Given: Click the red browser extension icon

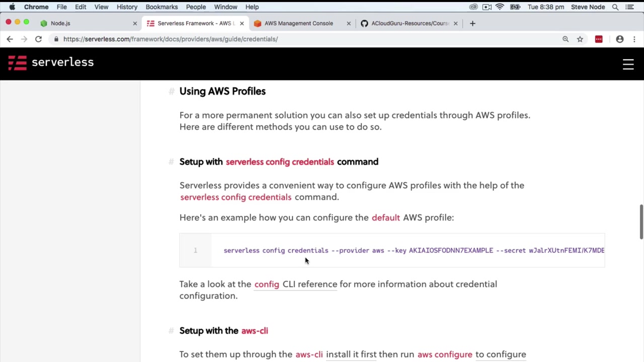Looking at the screenshot, I should point(599,39).
